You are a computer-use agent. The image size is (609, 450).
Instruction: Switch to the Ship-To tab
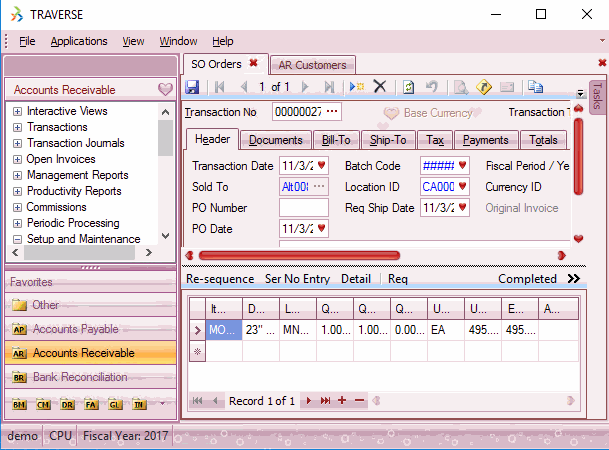tap(388, 140)
